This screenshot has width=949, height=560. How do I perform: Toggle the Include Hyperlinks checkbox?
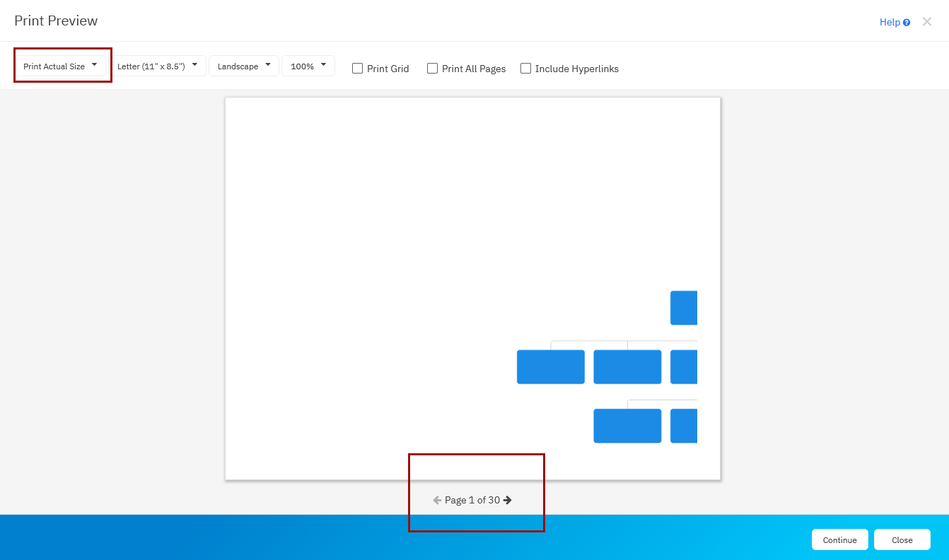[x=526, y=69]
